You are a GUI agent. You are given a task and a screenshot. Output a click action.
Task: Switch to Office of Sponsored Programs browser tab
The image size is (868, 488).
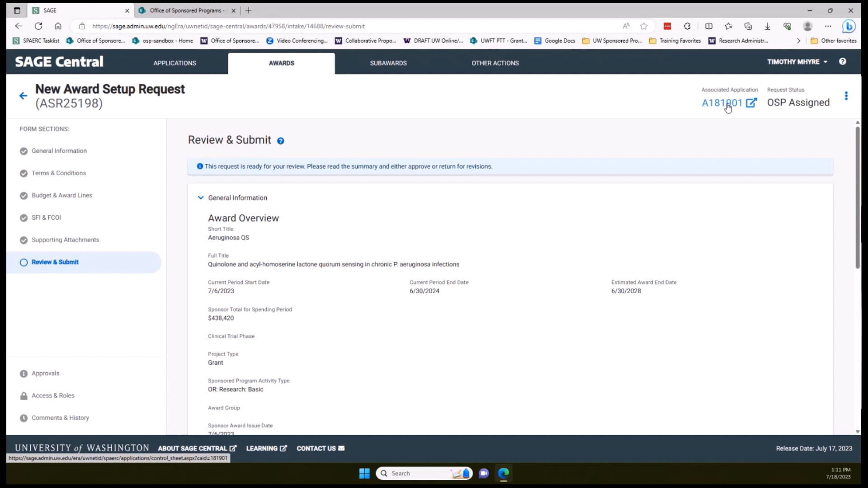(187, 10)
